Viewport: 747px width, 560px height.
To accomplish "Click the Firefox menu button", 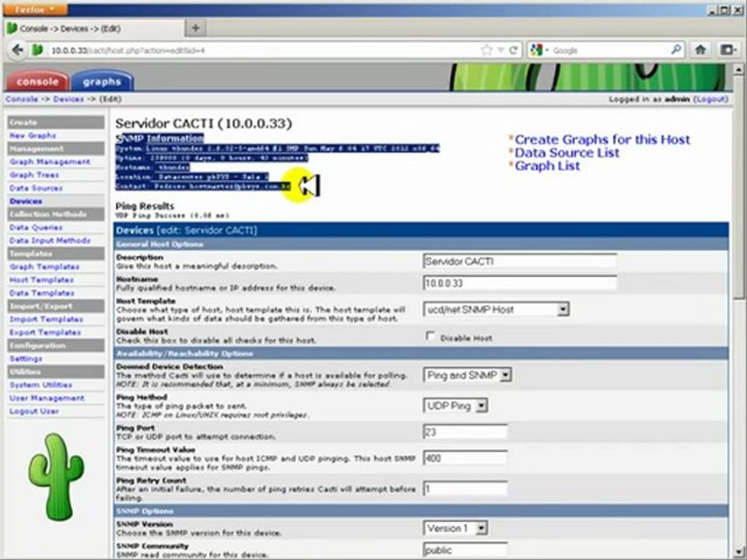I will 34,9.
